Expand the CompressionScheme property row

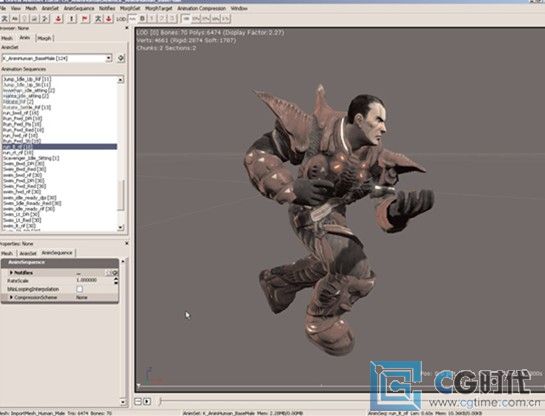pyautogui.click(x=11, y=297)
